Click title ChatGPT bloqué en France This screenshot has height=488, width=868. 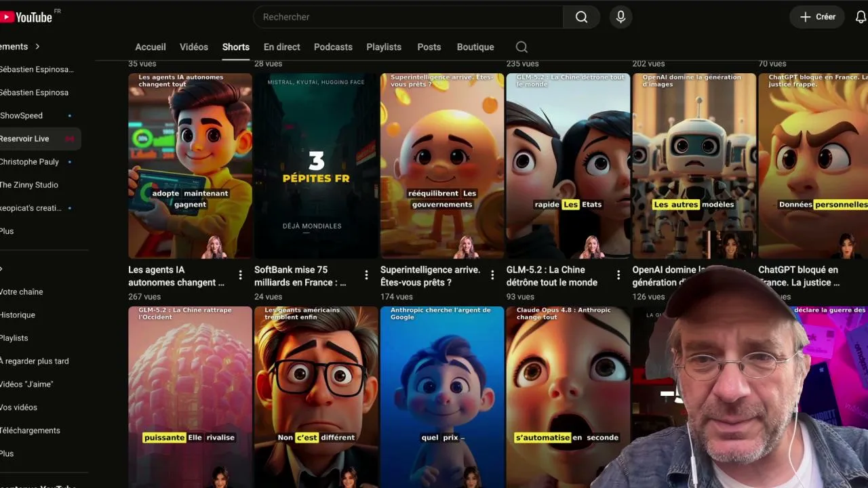[799, 276]
